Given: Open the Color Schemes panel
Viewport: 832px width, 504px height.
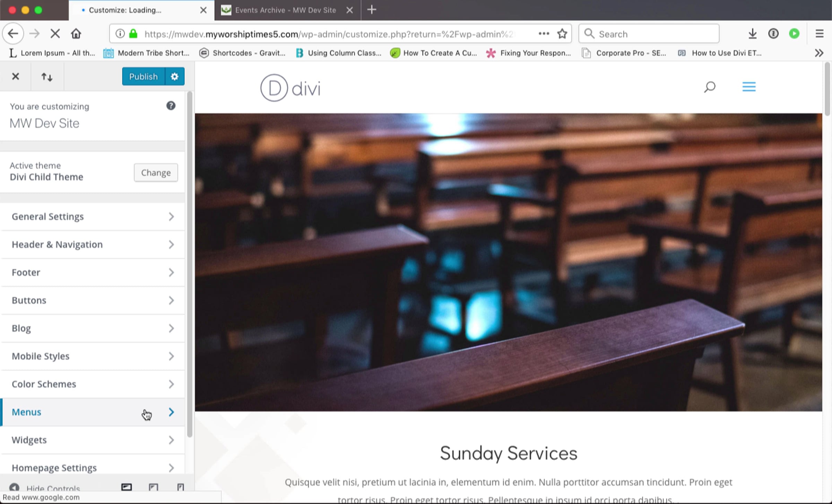Looking at the screenshot, I should click(92, 384).
